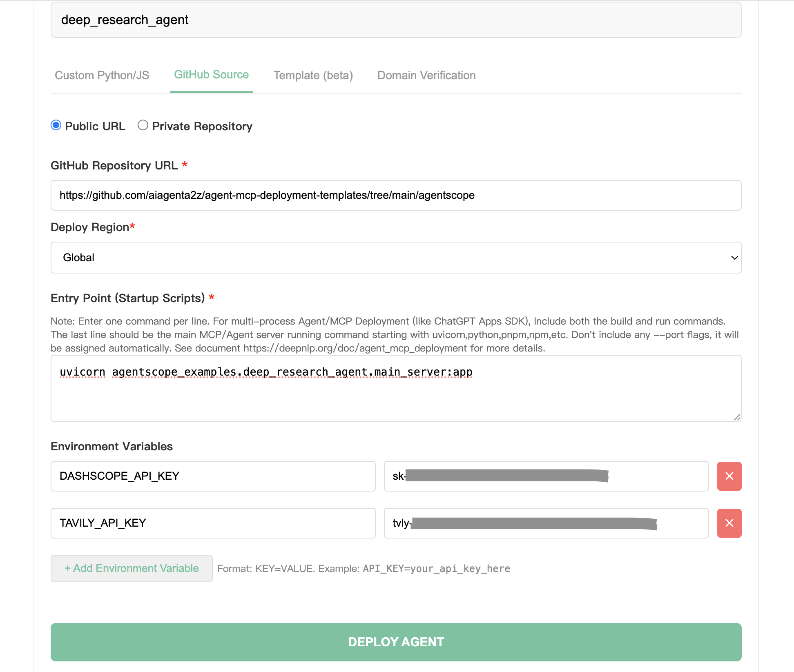Click the GitHub Repository URL input
Viewport: 794px width, 672px height.
pyautogui.click(x=395, y=195)
